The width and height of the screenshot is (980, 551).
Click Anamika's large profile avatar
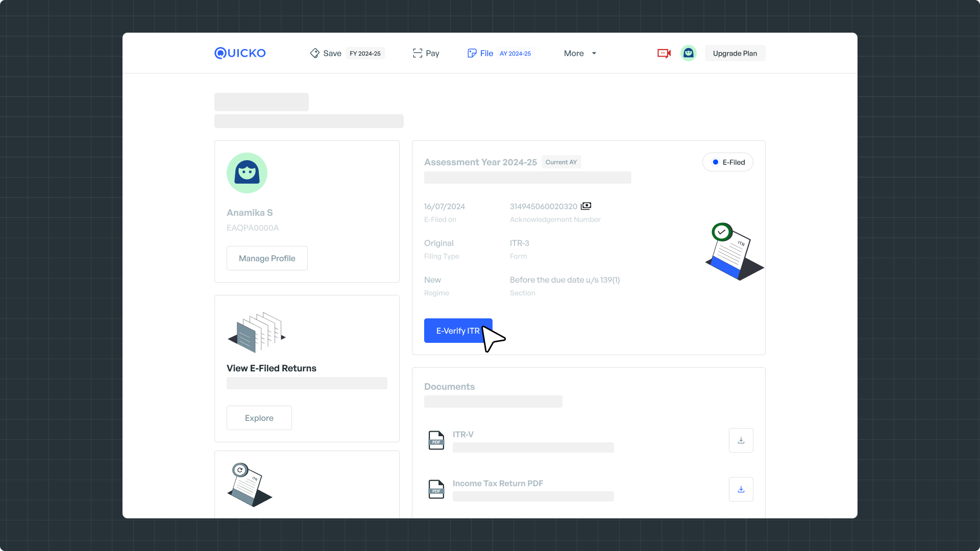tap(247, 173)
